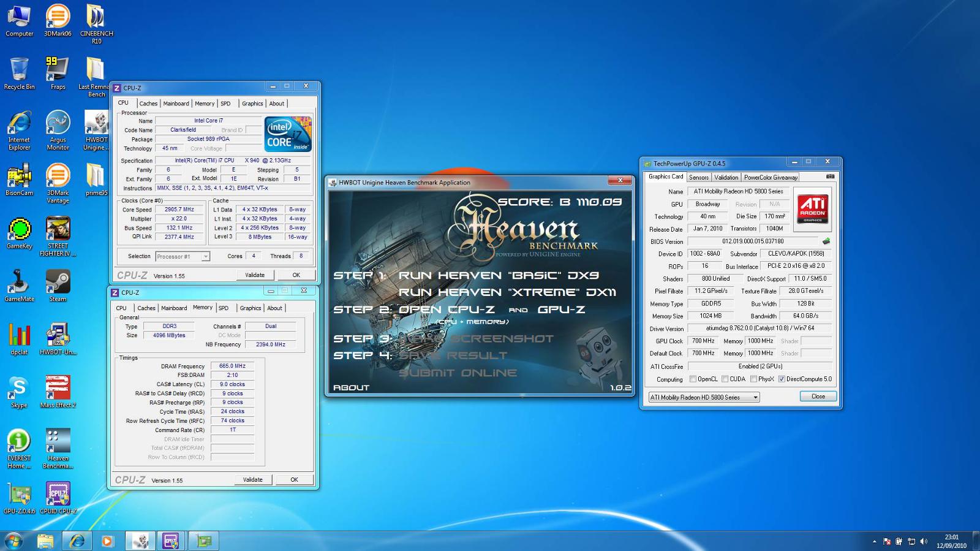Open SPD tab in top CPU-Z window
The image size is (980, 551).
(225, 104)
